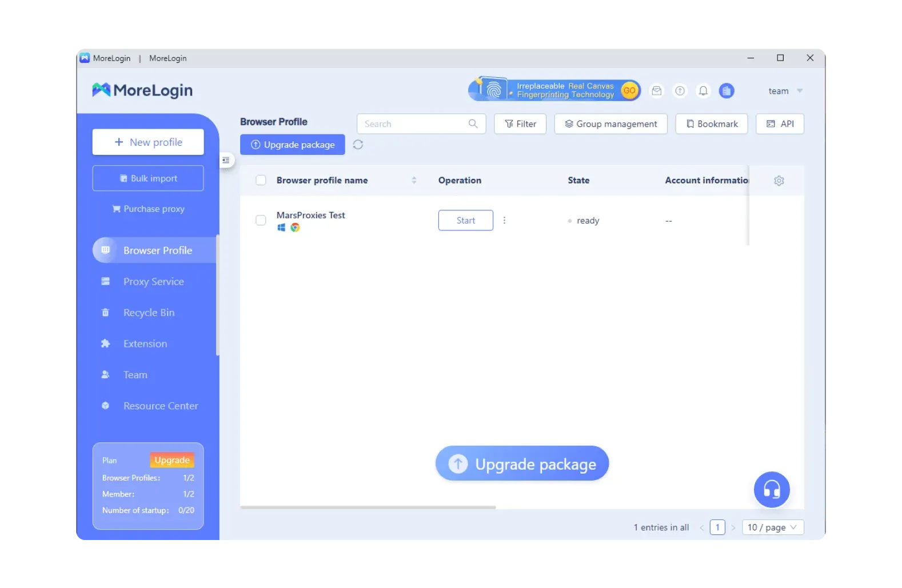Focus the Search input field

(x=421, y=124)
